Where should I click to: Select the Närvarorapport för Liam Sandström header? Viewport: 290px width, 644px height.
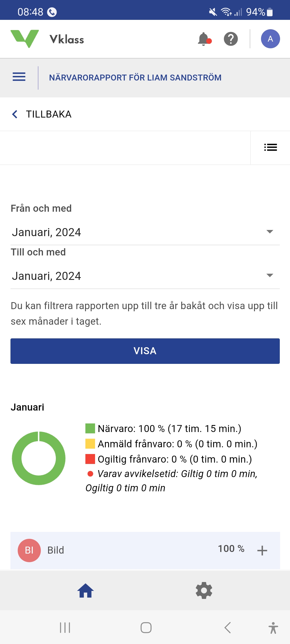pos(135,78)
